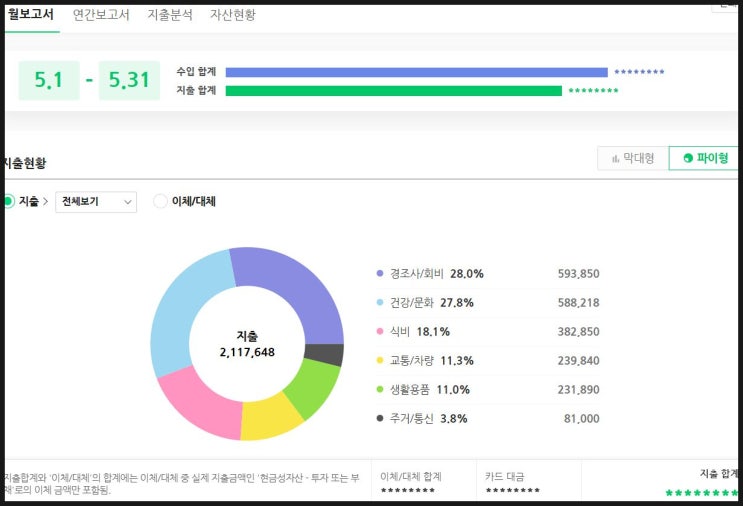Screen dimensions: 743x506
Task: Switch to the 월보고서 tab
Action: pos(31,14)
